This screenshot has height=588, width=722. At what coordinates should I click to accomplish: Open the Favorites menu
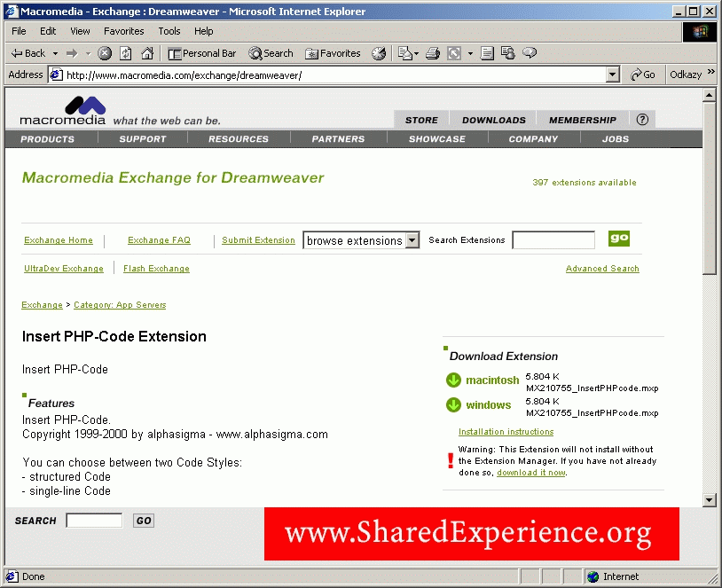124,31
